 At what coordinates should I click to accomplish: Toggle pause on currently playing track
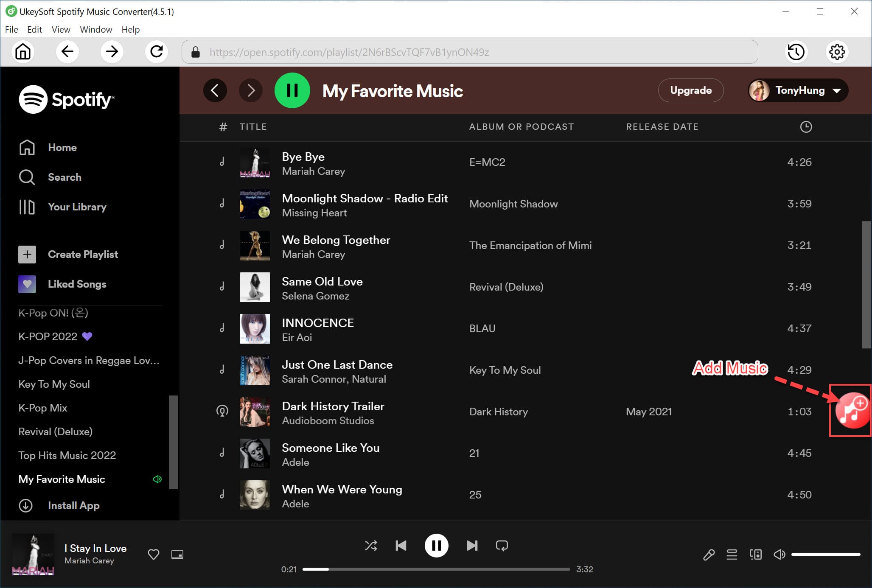(435, 545)
